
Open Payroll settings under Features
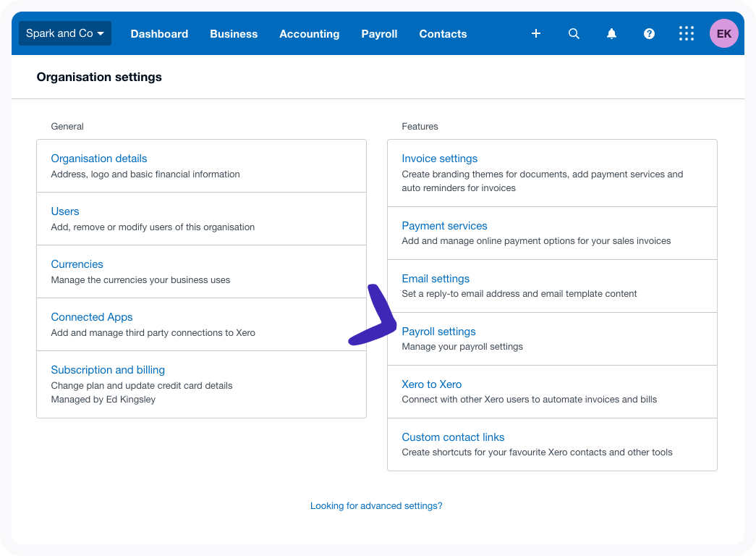(x=438, y=332)
